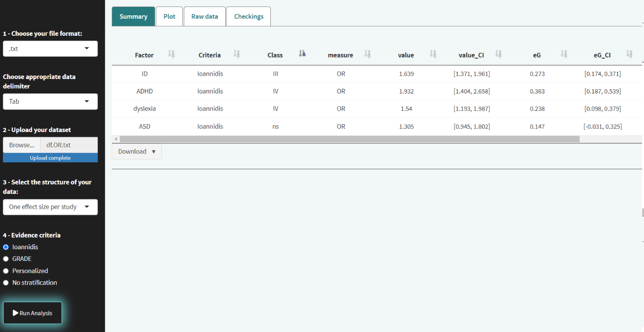Choose GRADE evidence criteria option

click(x=6, y=259)
